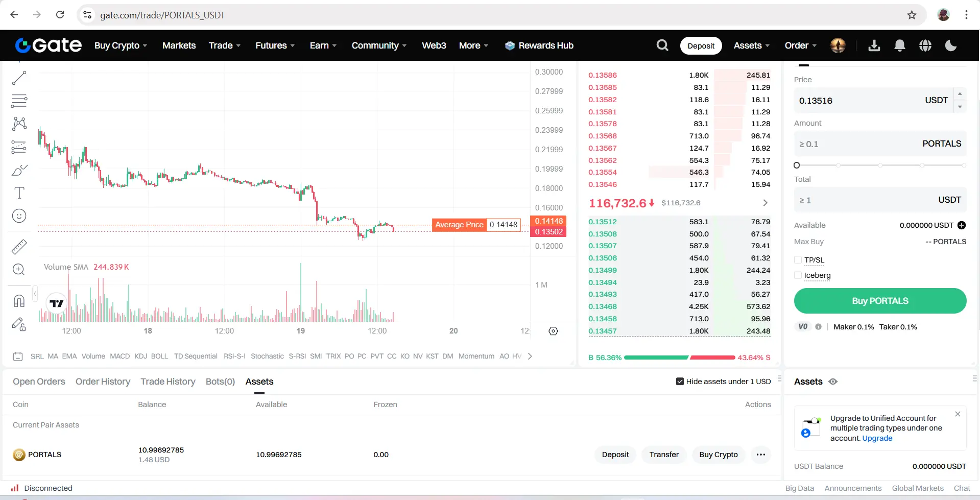Add USDT funds via plus icon
Screen dimensions: 980x500
[962, 225]
